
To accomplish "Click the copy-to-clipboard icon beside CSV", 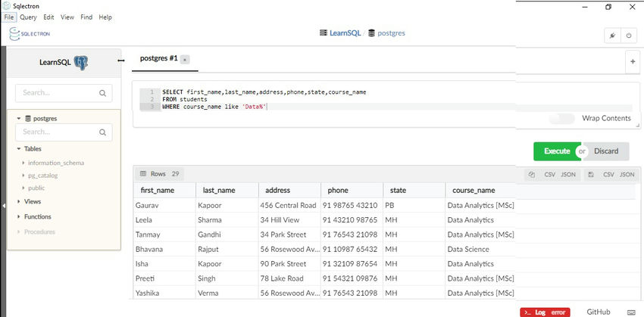I will (531, 174).
